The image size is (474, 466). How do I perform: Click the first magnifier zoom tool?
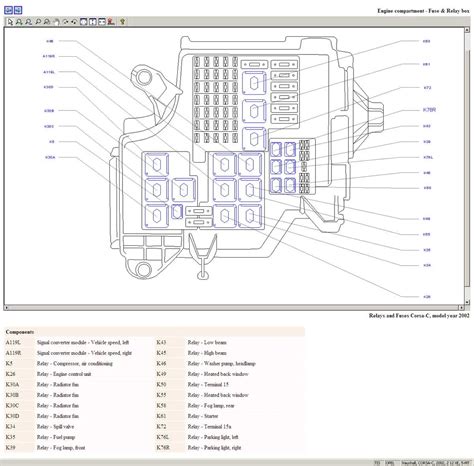(x=19, y=22)
